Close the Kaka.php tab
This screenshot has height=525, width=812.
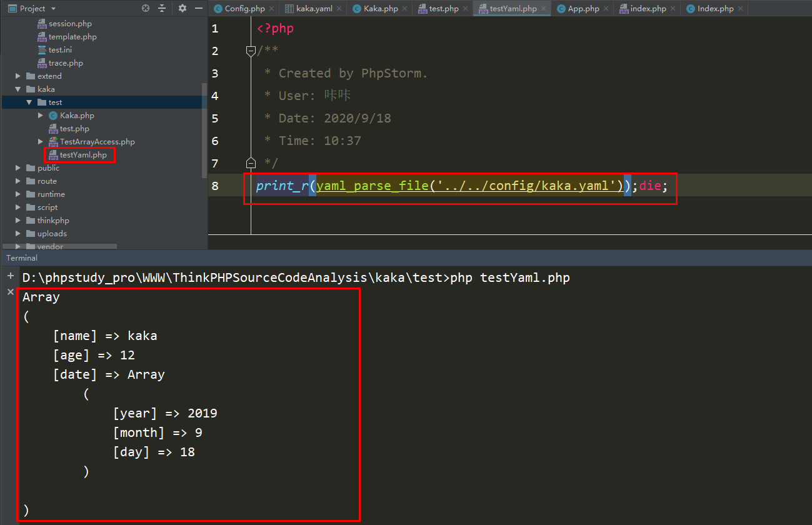coord(406,9)
